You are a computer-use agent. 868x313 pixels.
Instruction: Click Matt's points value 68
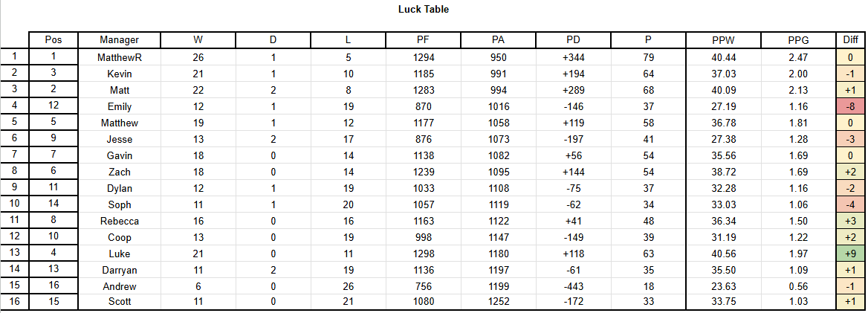(x=648, y=90)
